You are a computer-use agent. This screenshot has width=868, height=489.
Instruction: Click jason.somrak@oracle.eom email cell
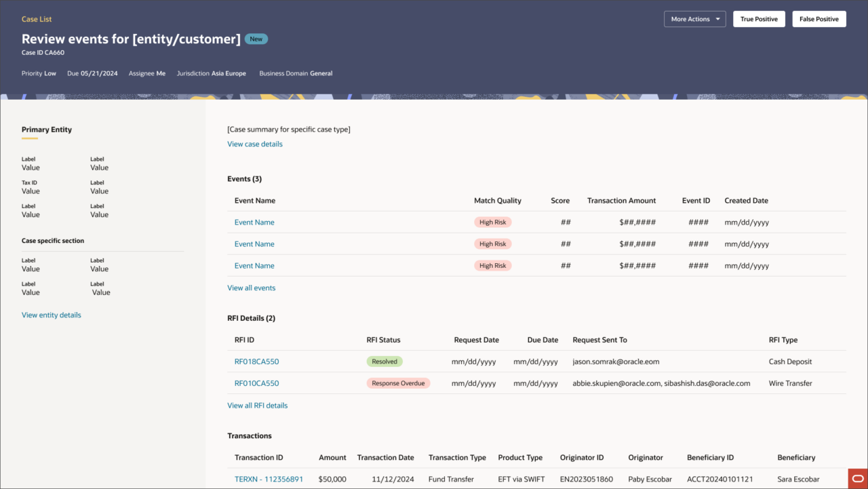point(616,361)
